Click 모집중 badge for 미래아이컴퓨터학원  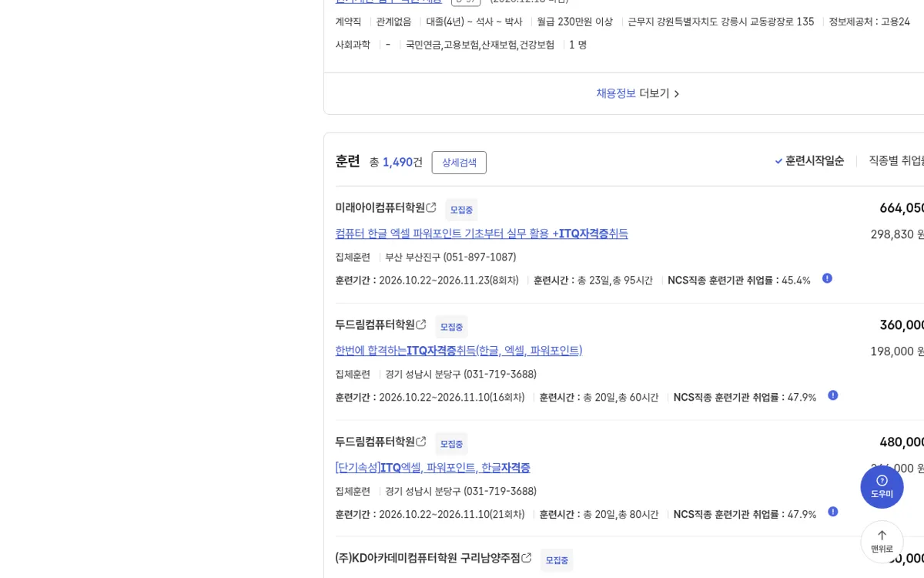click(x=461, y=210)
